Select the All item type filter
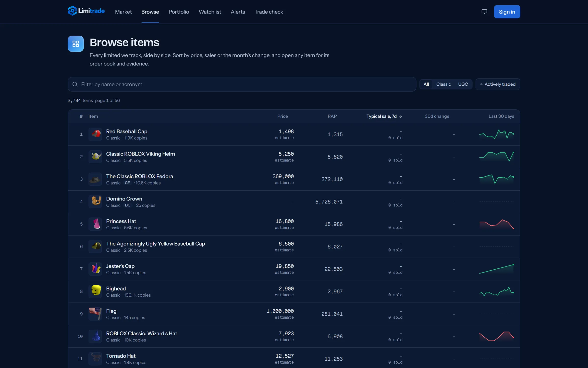Image resolution: width=588 pixels, height=368 pixels. coord(426,84)
